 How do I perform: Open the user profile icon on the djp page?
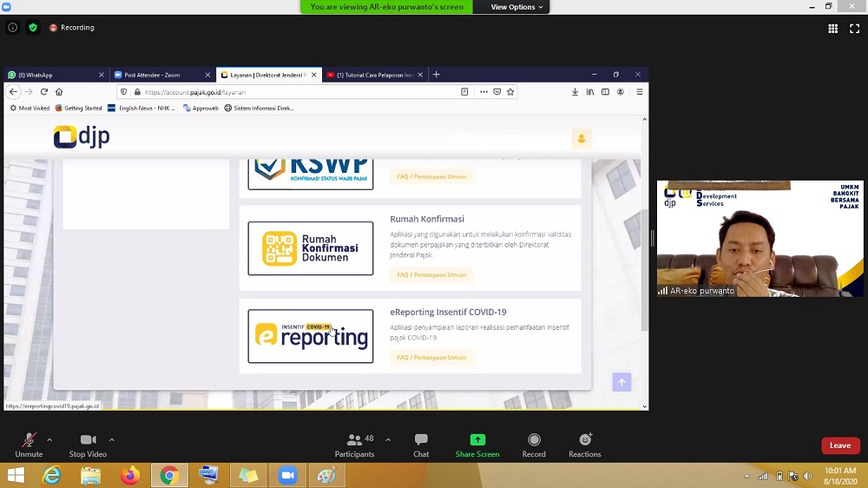[x=582, y=138]
